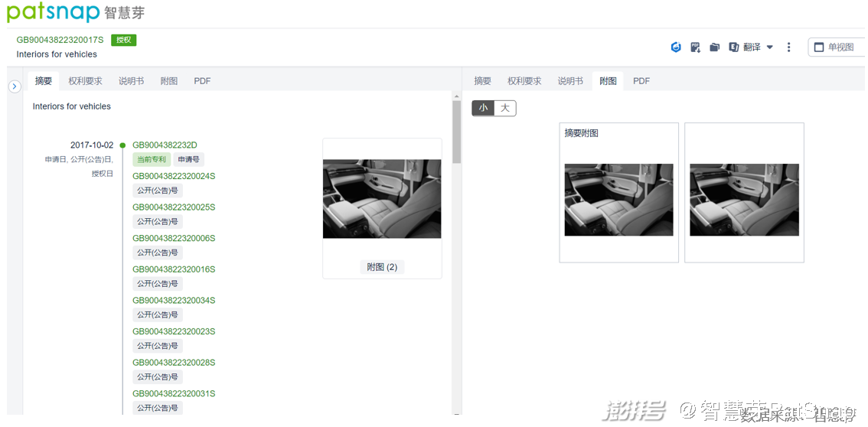Open publication GB90043822320016S
868x427 pixels.
[x=174, y=269]
